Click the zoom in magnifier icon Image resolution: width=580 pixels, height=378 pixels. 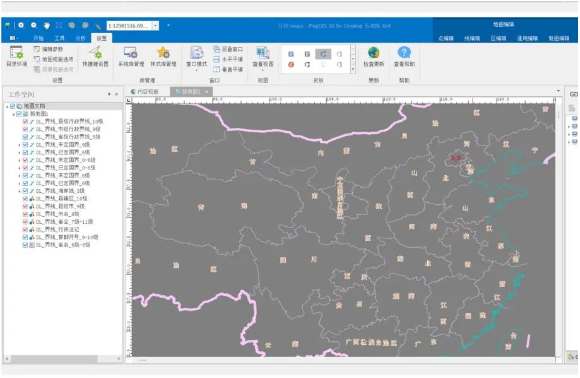click(21, 25)
